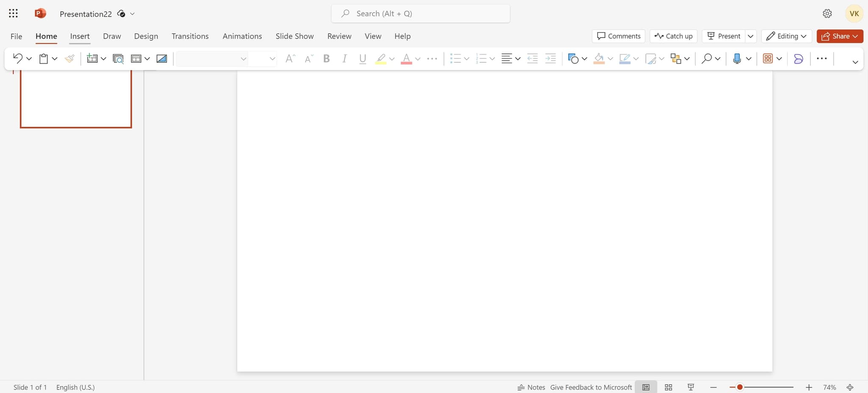Open the Slide Show menu
Screen dimensions: 868x393
click(x=295, y=36)
